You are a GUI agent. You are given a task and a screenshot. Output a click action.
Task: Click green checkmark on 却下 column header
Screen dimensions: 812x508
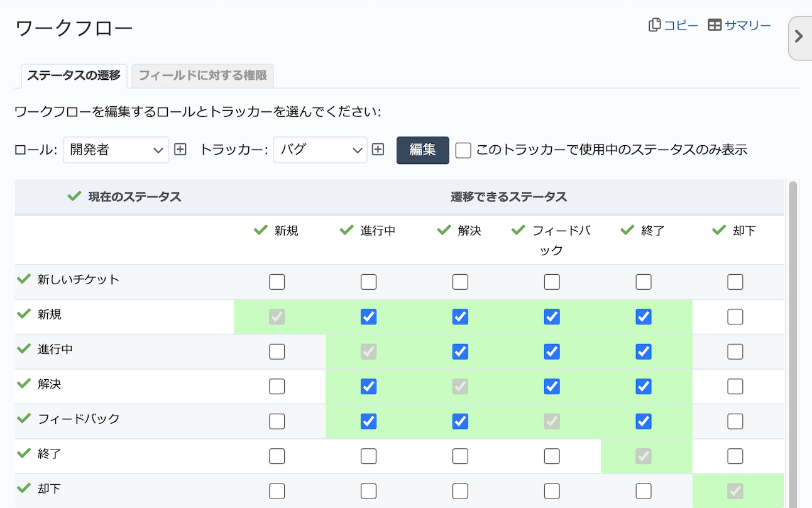coord(719,230)
